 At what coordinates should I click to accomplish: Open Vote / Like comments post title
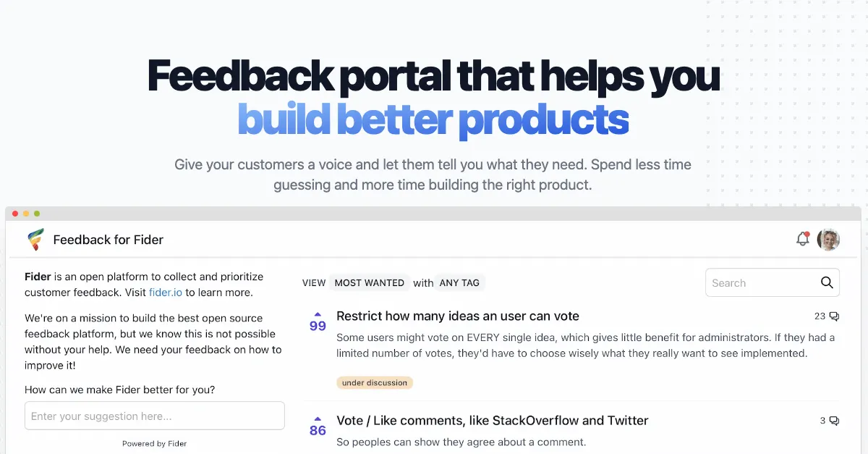coord(492,421)
